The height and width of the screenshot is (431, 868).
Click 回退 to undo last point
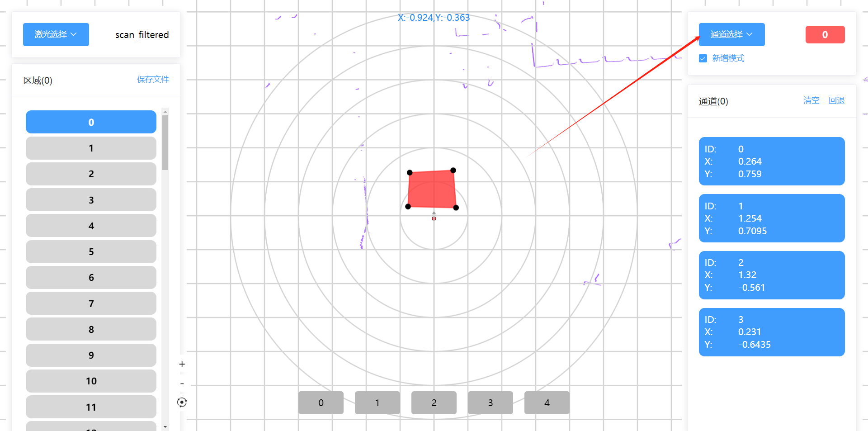[x=836, y=100]
